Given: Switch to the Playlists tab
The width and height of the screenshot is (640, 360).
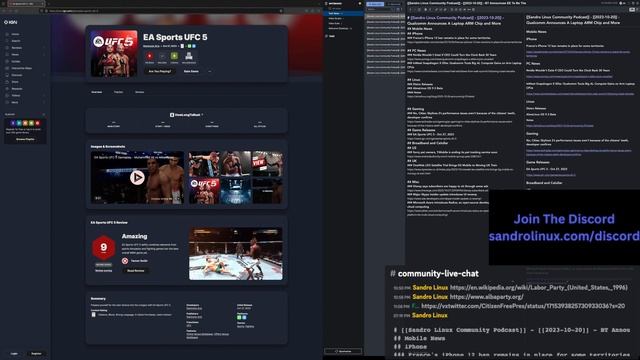Looking at the screenshot, I should click(x=118, y=92).
